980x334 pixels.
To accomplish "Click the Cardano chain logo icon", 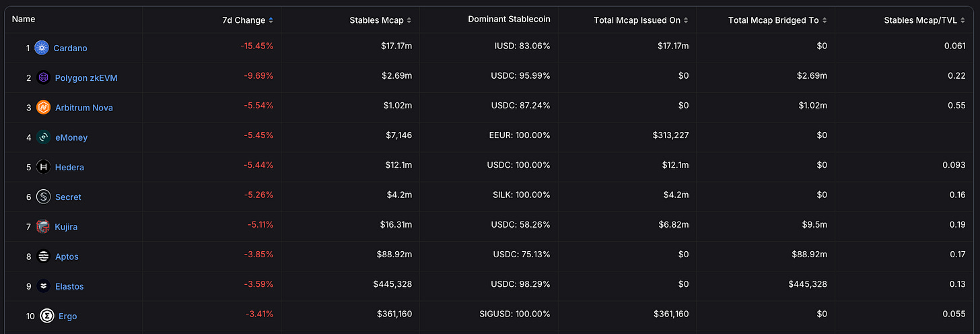I will click(42, 48).
